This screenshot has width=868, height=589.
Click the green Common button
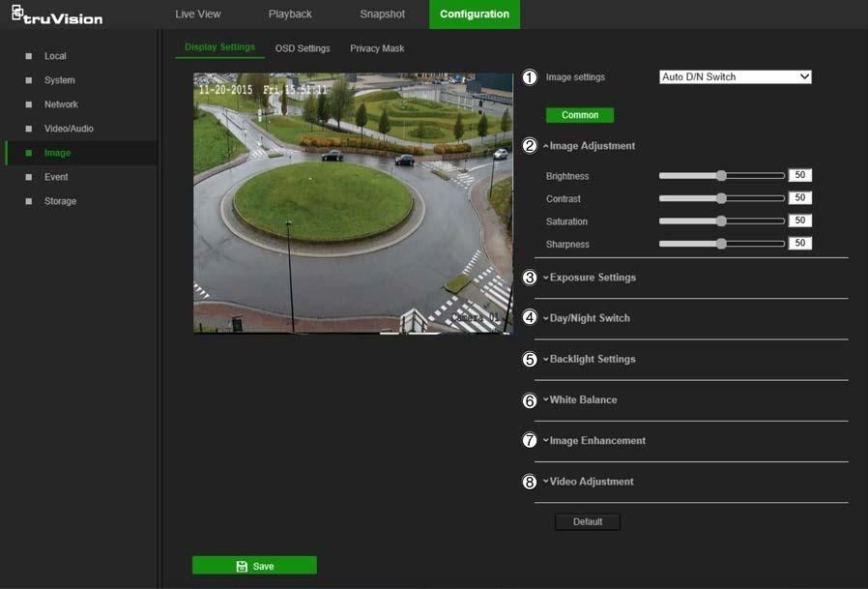pyautogui.click(x=580, y=115)
